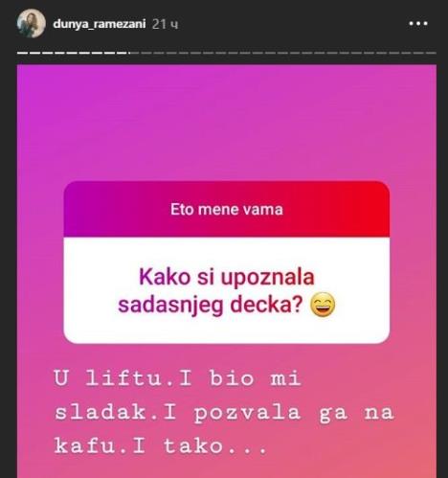
Task: Click the 'sadasnjeg decka?' question line
Action: tap(210, 305)
